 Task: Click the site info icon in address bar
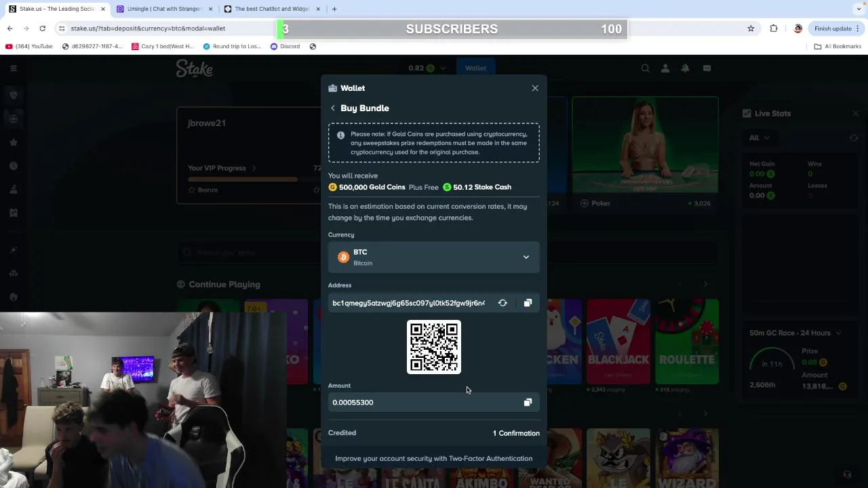(62, 28)
